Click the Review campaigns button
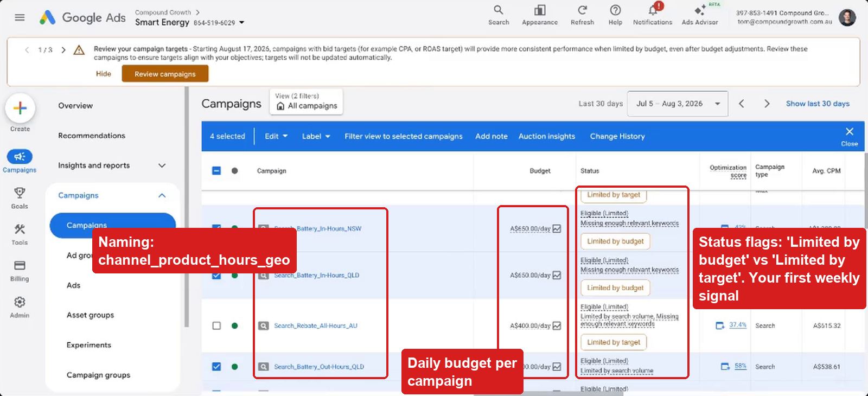 [x=165, y=74]
